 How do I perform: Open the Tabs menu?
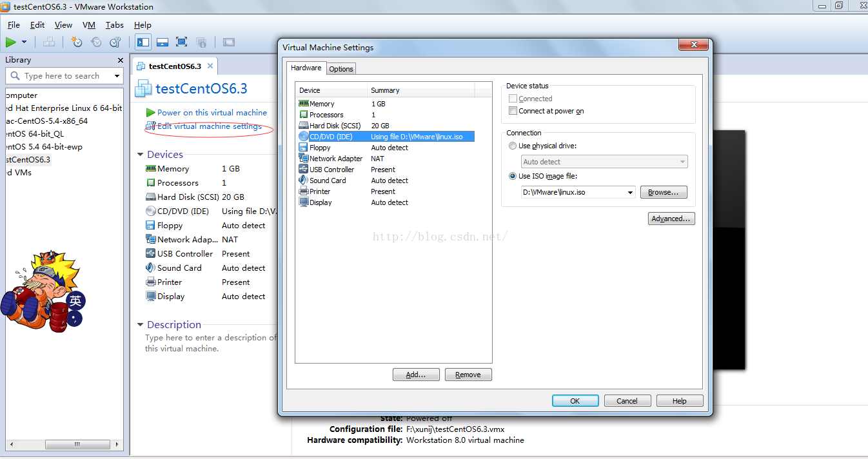click(x=115, y=25)
